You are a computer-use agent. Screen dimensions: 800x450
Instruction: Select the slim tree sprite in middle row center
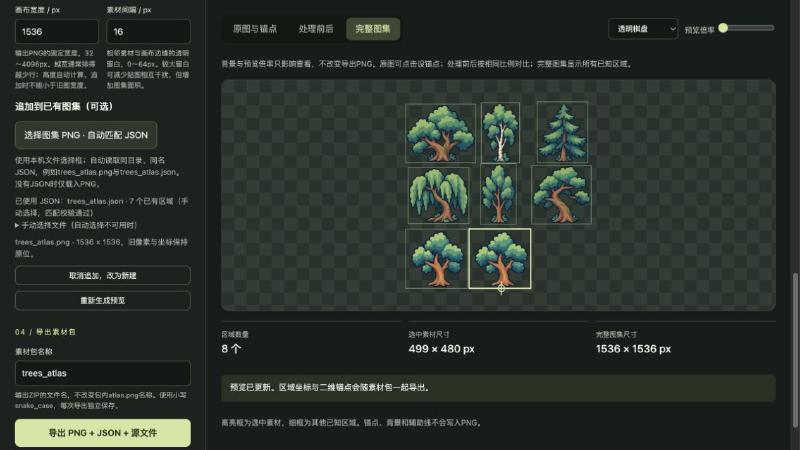coord(498,194)
